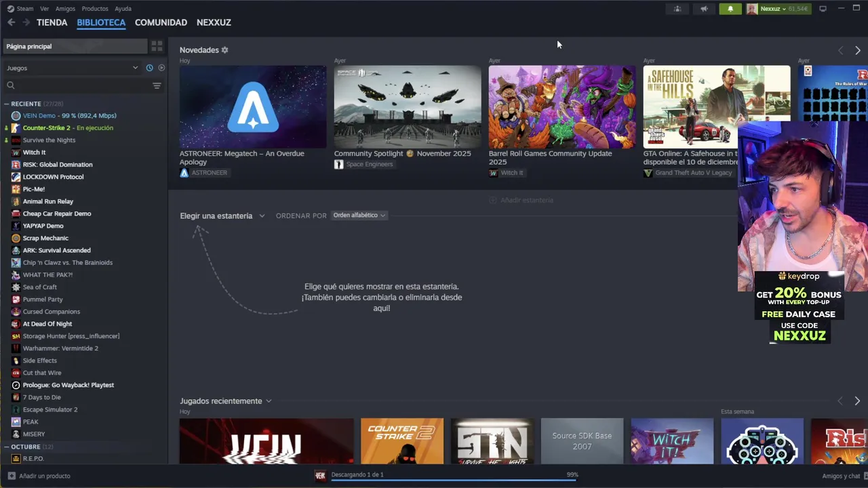Click the ASTRONEER game icon under news
The width and height of the screenshot is (868, 488).
click(184, 173)
